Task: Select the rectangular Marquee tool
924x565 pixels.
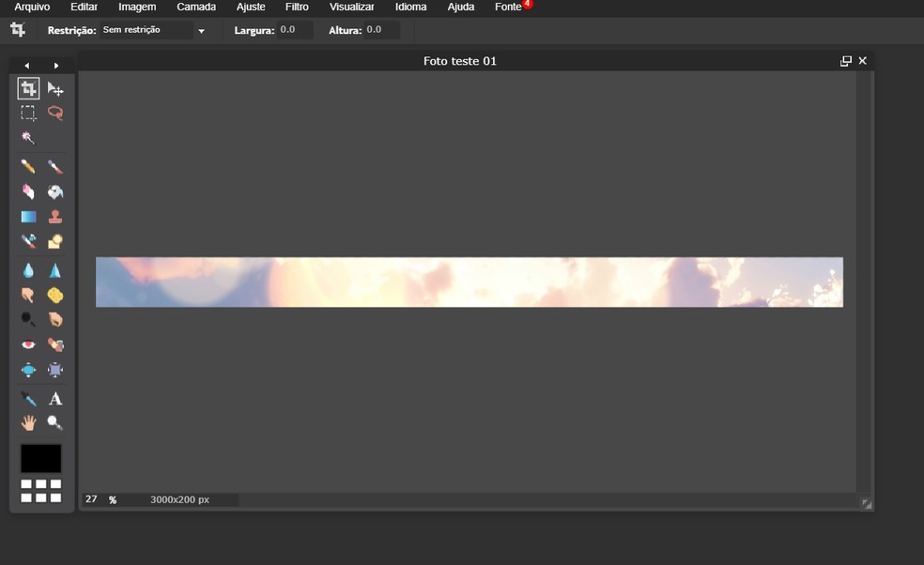Action: (x=28, y=113)
